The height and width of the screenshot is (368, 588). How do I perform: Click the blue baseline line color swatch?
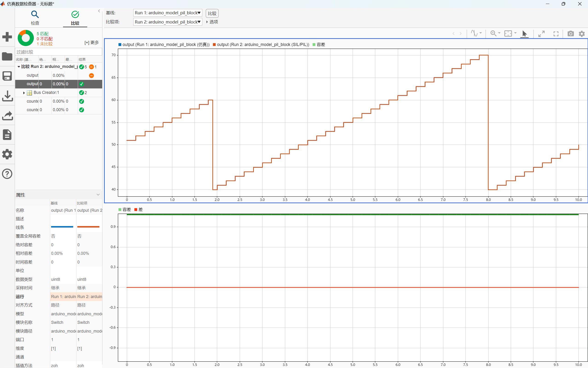[x=62, y=227]
